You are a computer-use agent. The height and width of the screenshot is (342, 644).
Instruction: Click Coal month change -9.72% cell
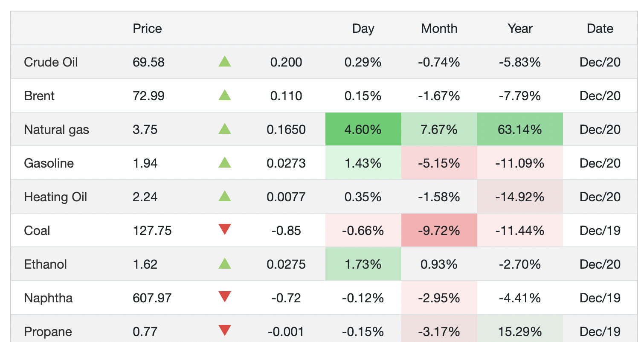click(439, 230)
